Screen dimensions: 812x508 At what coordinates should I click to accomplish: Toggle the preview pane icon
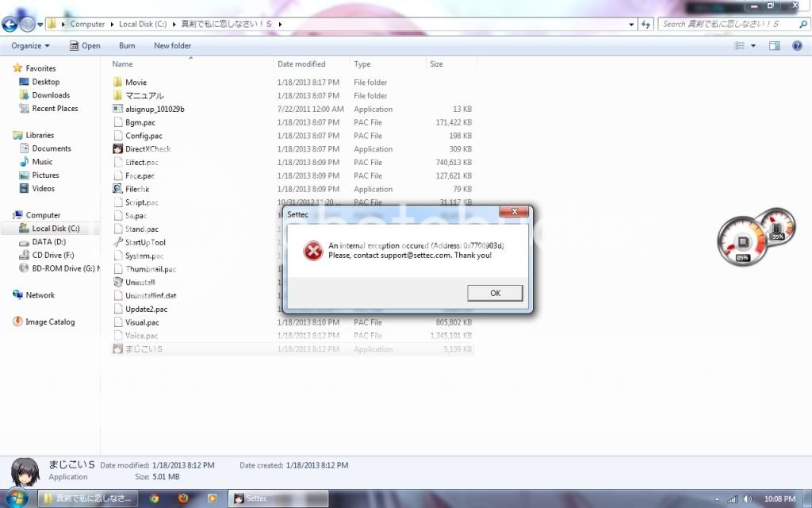[x=775, y=46]
